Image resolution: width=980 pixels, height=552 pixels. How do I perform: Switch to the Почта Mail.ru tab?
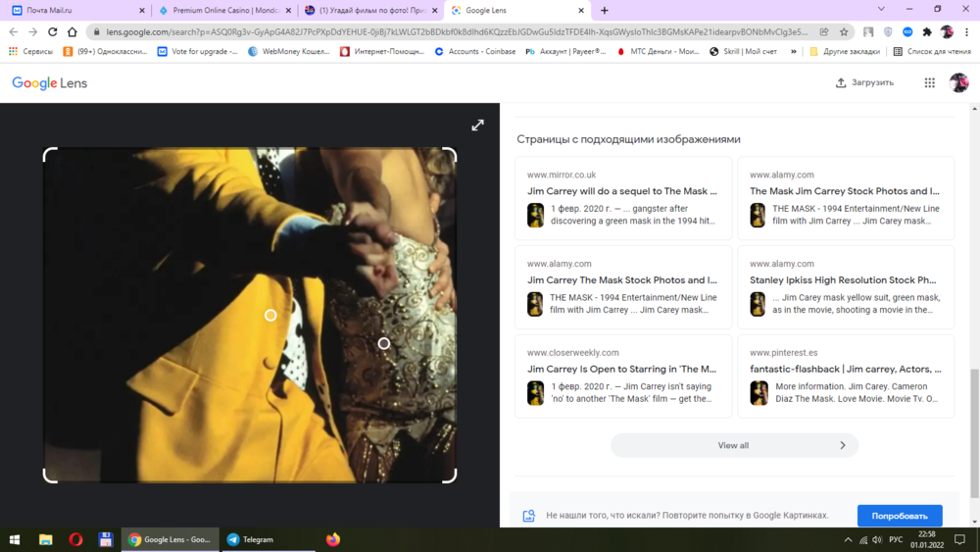[x=75, y=10]
